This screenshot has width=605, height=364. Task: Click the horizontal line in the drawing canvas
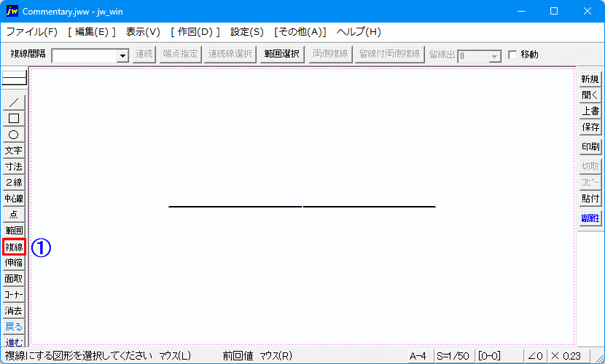pyautogui.click(x=302, y=207)
